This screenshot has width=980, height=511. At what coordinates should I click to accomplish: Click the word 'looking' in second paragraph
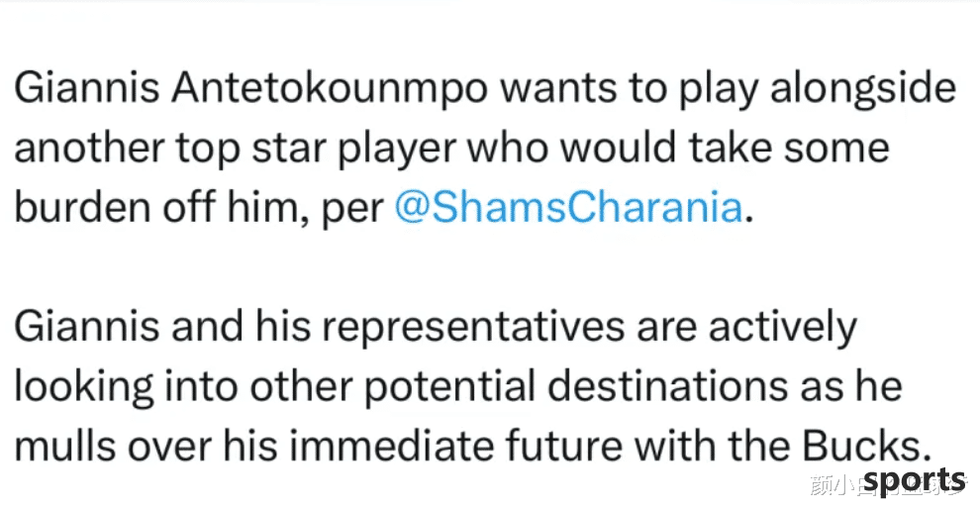tap(84, 387)
